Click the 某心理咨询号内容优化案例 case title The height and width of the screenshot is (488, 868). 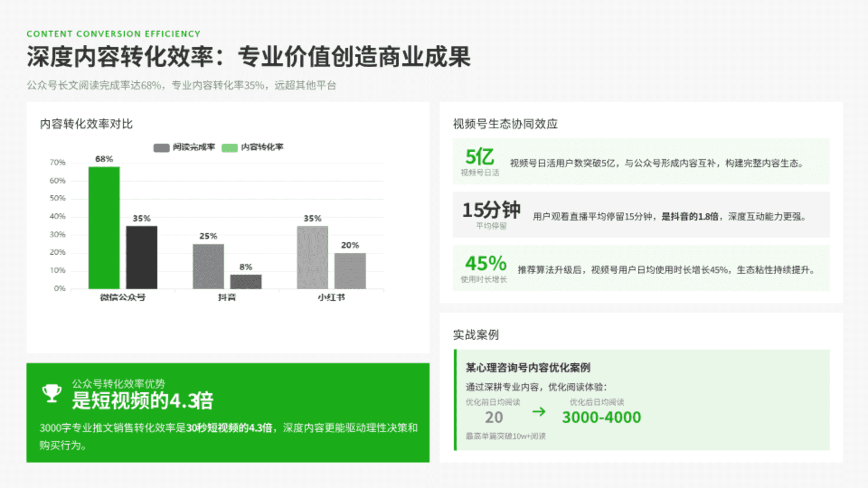click(528, 368)
